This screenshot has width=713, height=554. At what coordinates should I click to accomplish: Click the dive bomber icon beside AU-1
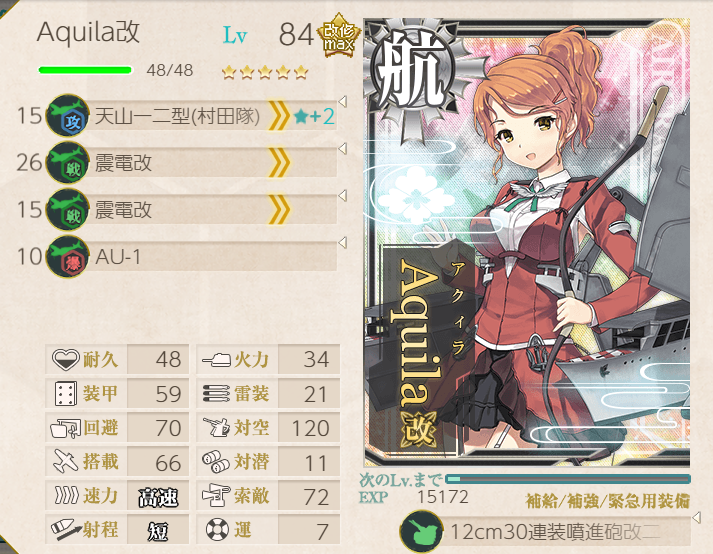click(x=68, y=257)
